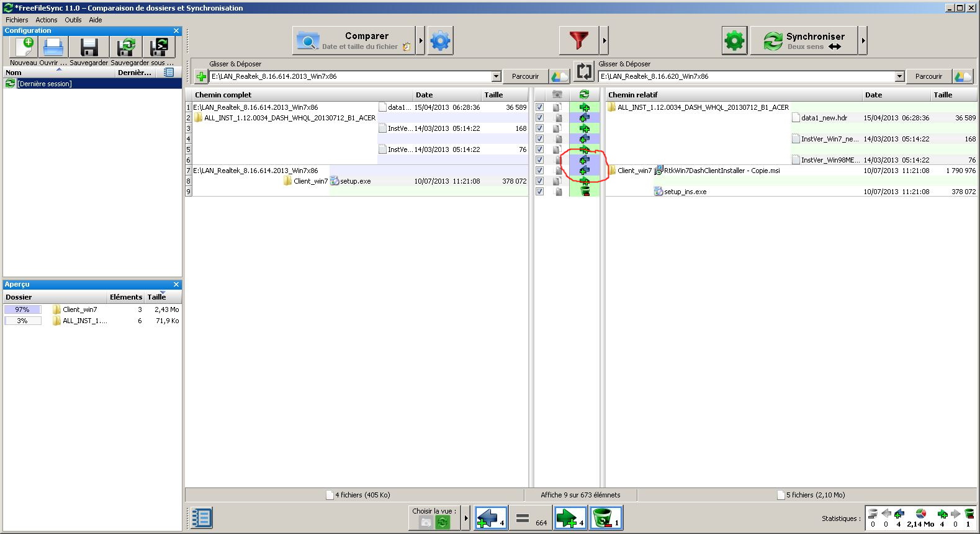Click the 3% bar for ALL_INST_1
Image resolution: width=980 pixels, height=534 pixels.
click(22, 321)
